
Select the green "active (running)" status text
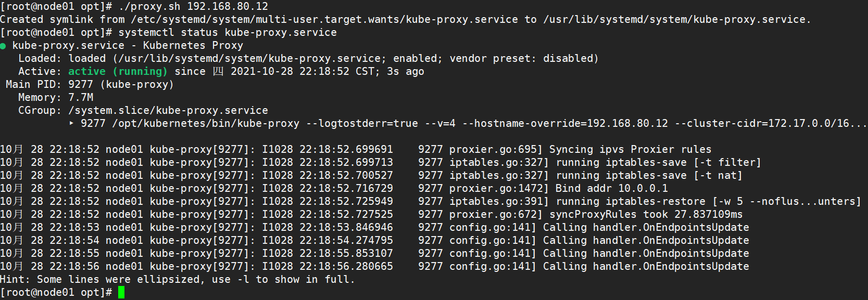pyautogui.click(x=118, y=71)
